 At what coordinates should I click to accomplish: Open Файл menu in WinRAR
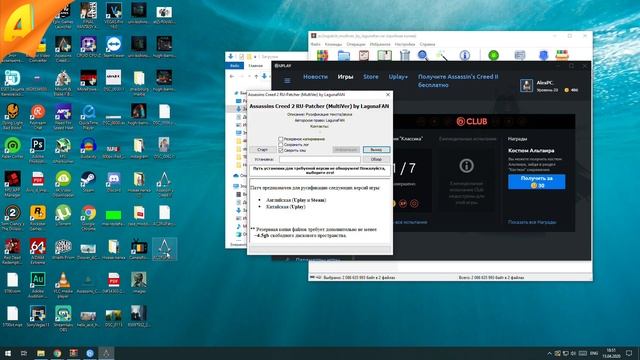pos(316,44)
